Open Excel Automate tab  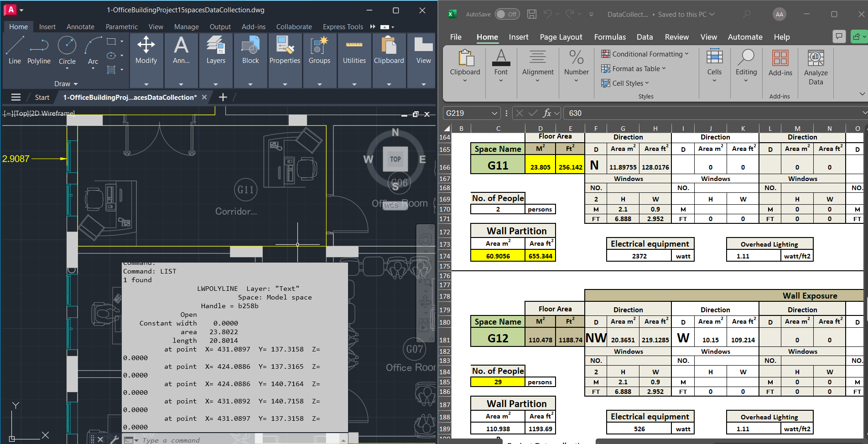745,37
